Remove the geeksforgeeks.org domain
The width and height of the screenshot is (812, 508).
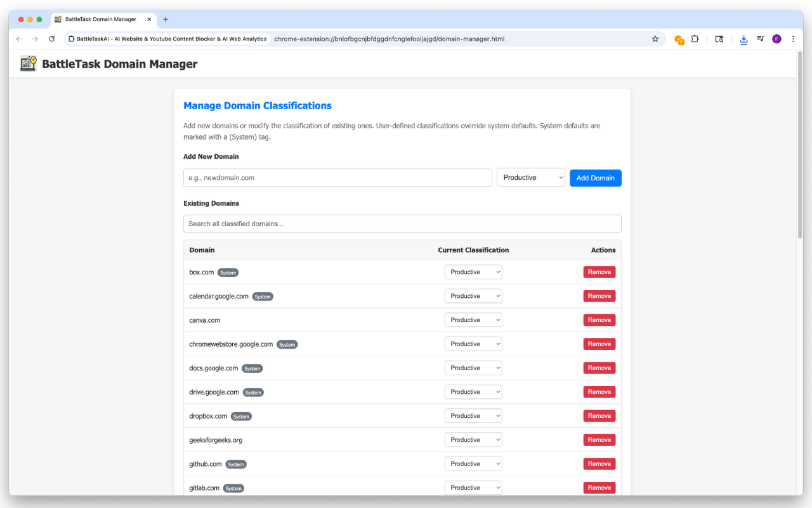pos(599,439)
